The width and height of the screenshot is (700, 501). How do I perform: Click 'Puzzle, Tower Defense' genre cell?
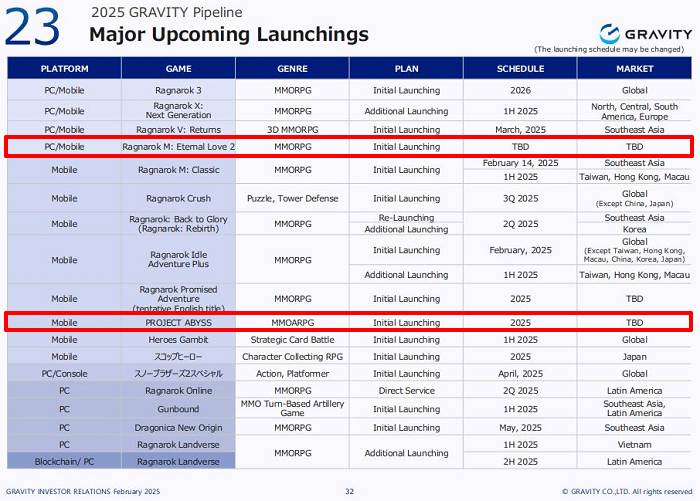[292, 198]
